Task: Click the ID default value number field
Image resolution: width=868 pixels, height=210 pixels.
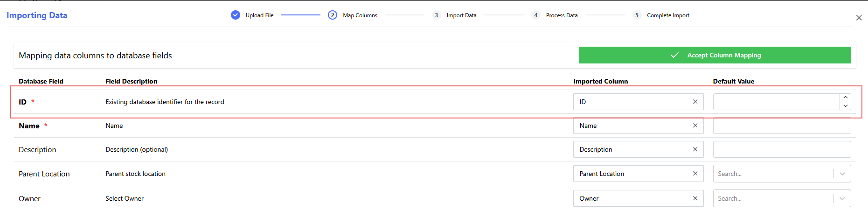Action: click(x=776, y=102)
